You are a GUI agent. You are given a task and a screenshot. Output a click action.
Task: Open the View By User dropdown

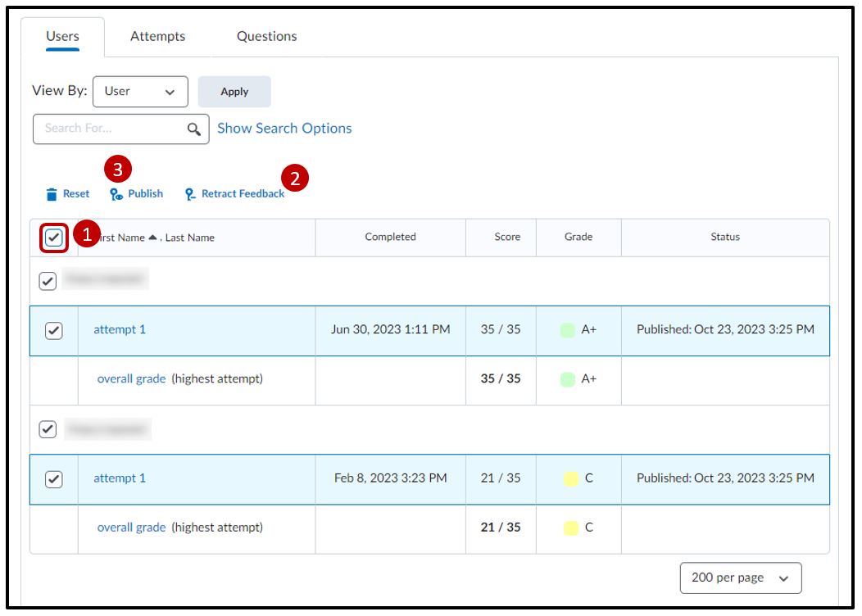click(x=140, y=92)
